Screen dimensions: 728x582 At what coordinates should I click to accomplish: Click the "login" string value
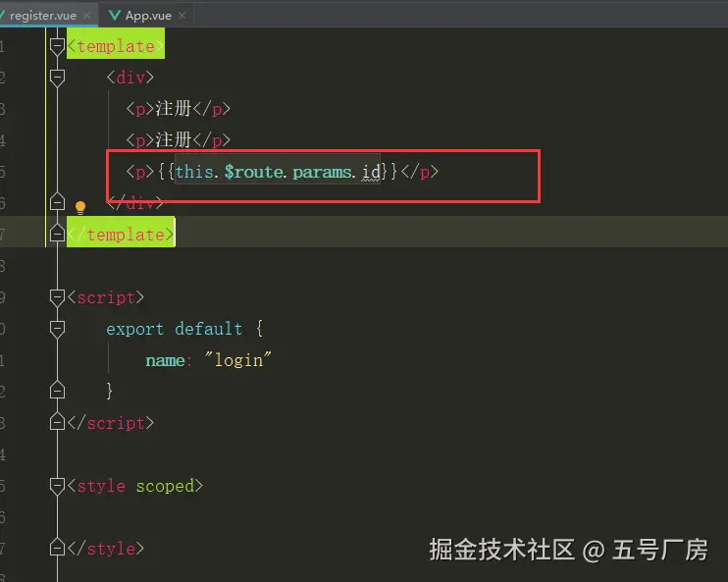point(237,360)
